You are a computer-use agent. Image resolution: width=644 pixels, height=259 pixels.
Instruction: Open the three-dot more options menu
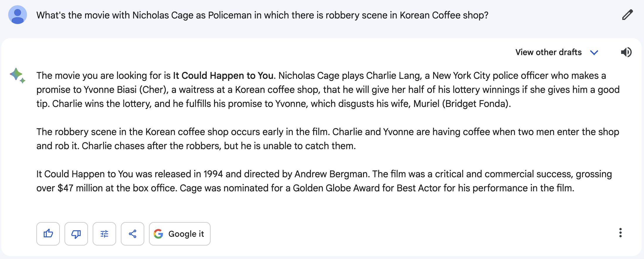pos(620,233)
